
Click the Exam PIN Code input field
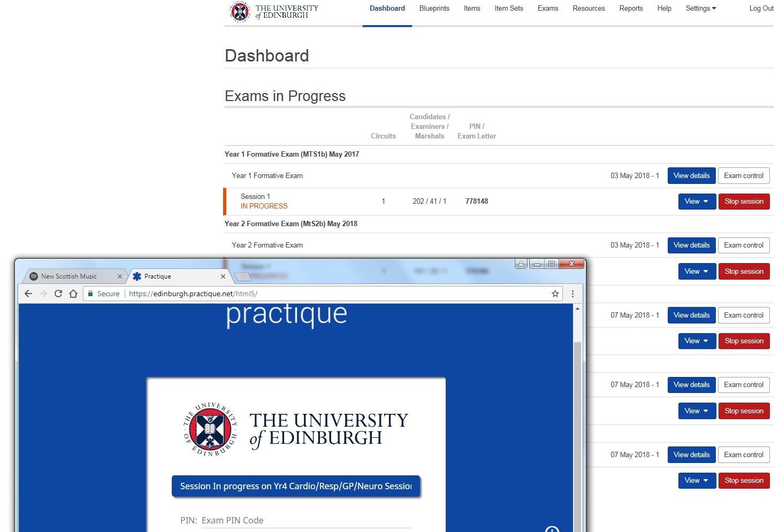pos(306,520)
